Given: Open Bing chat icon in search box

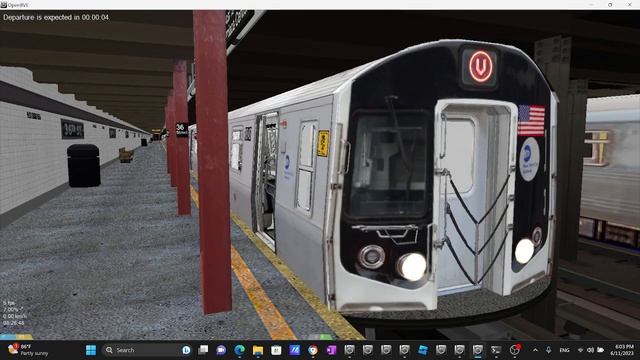Looking at the screenshot, I should pos(186,350).
